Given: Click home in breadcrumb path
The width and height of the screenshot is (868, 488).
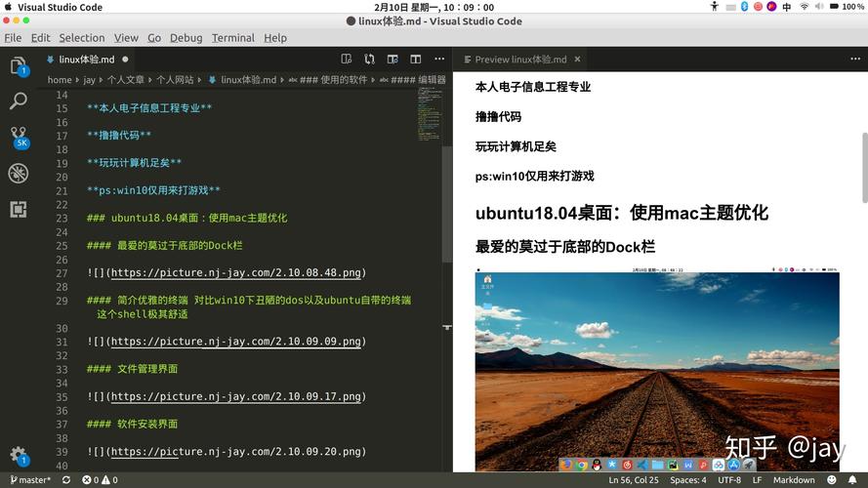Looking at the screenshot, I should (x=60, y=80).
